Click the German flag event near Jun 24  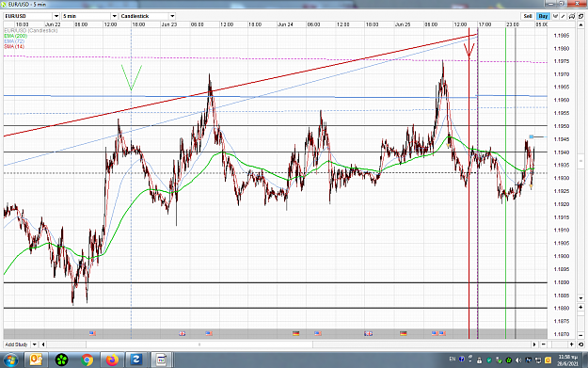pyautogui.click(x=295, y=333)
